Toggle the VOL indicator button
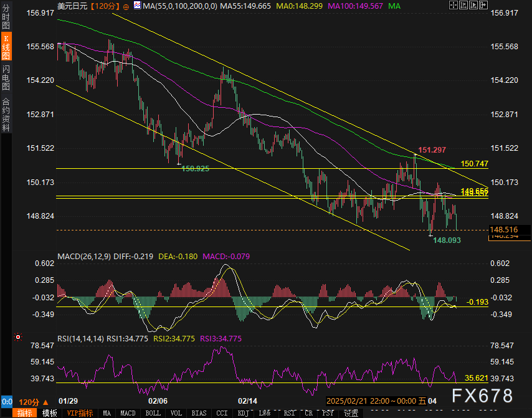Image resolution: width=532 pixels, height=418 pixels. point(176,413)
